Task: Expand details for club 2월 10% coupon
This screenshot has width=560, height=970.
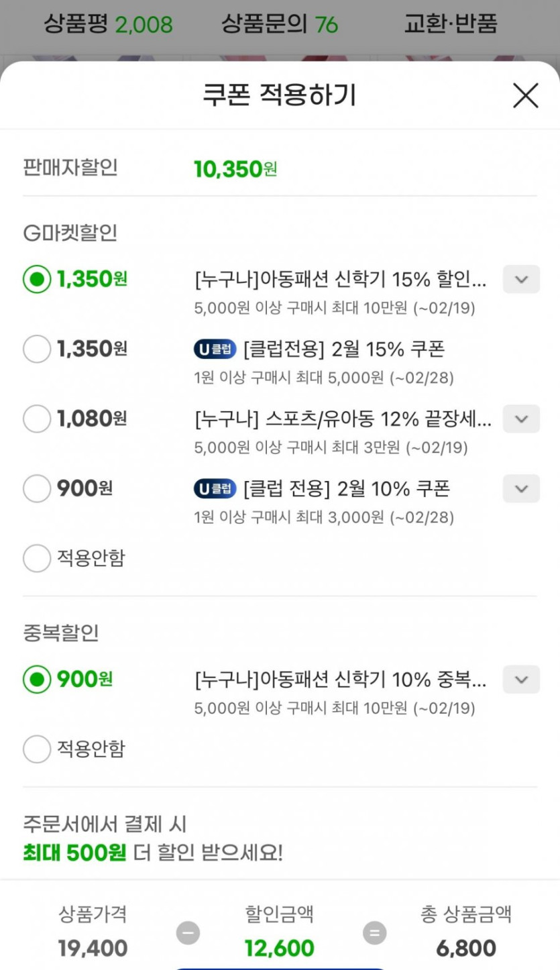Action: 521,489
